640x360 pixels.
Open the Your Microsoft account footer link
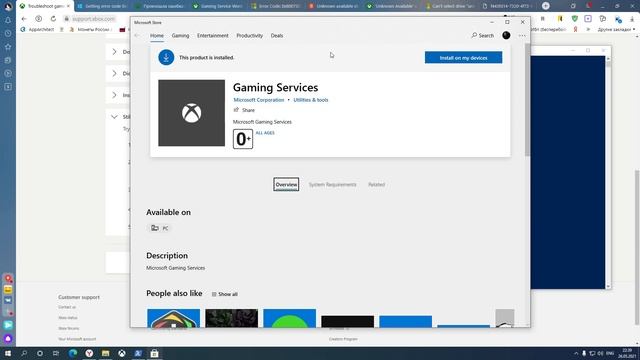tap(77, 339)
